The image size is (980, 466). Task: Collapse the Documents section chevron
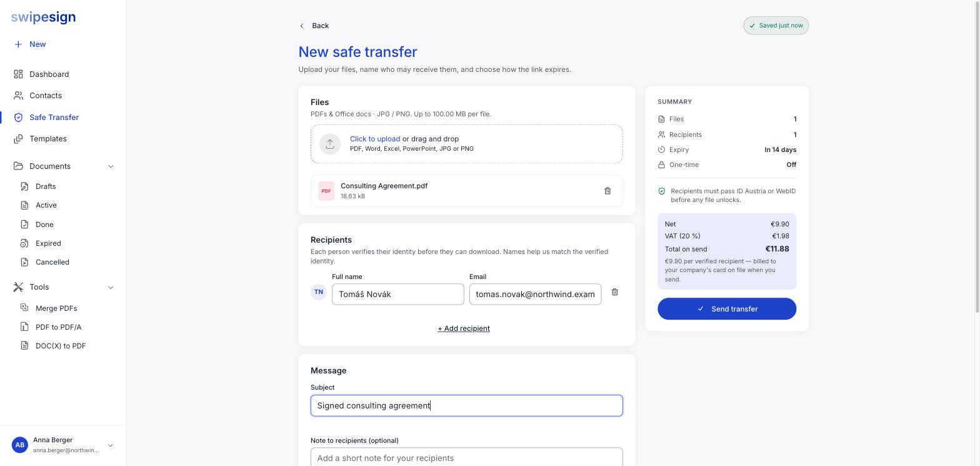click(x=111, y=166)
